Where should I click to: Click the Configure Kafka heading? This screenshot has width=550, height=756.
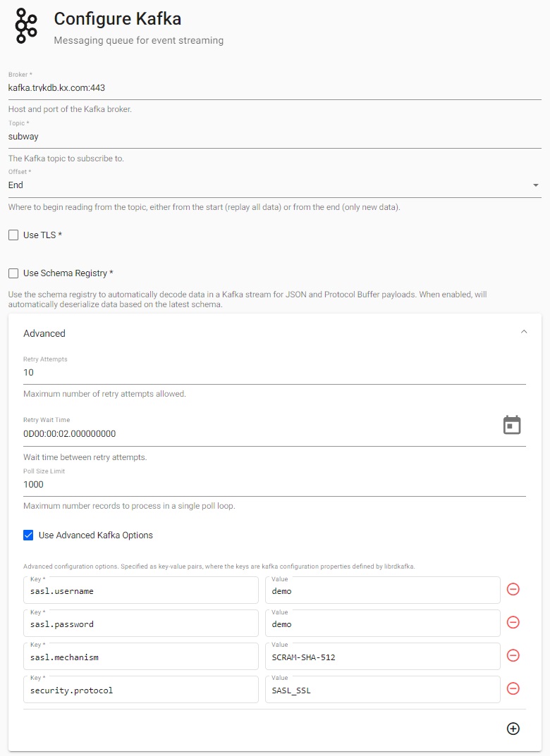coord(118,19)
